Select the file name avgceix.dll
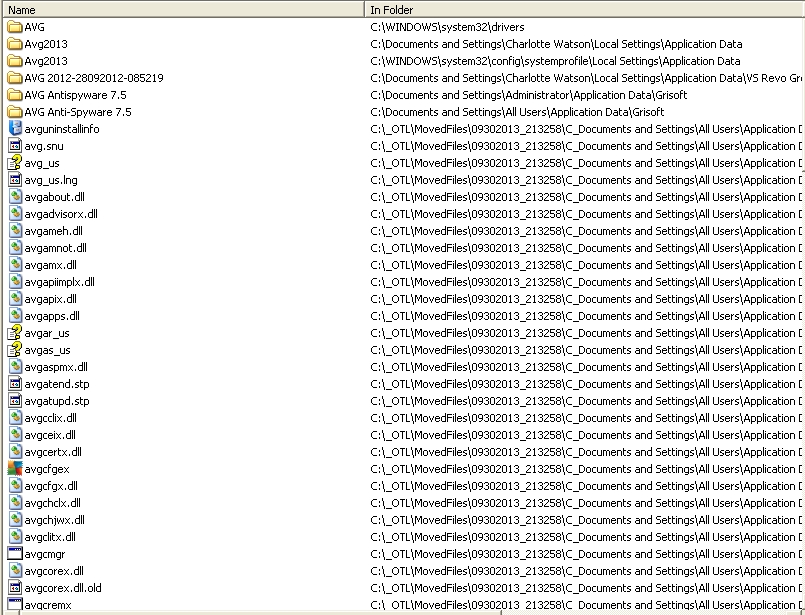This screenshot has height=615, width=805. tap(50, 434)
